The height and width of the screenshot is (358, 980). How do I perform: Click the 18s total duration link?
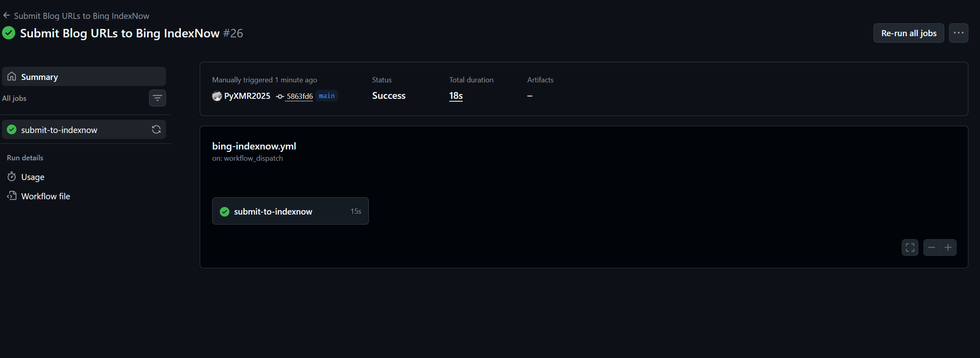coord(456,96)
